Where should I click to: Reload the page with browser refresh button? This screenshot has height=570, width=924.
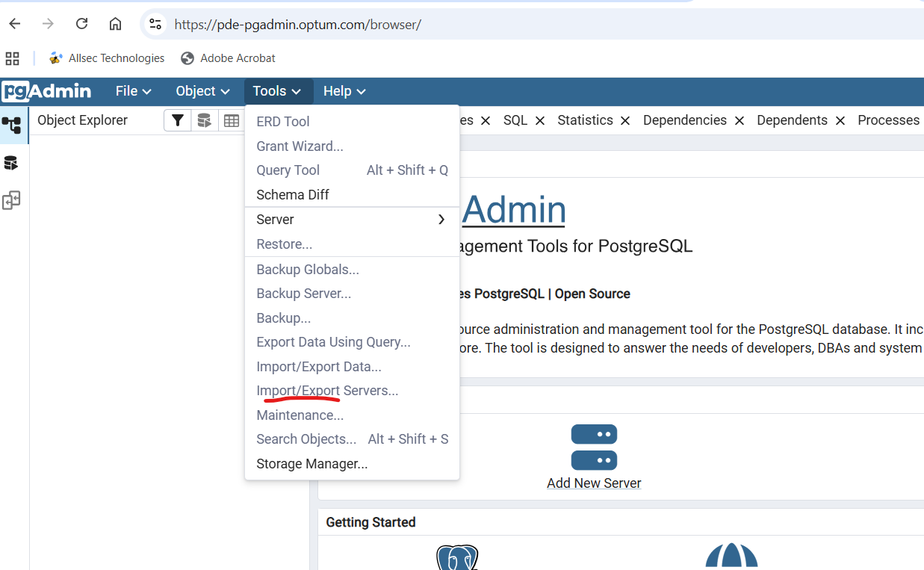pyautogui.click(x=82, y=24)
